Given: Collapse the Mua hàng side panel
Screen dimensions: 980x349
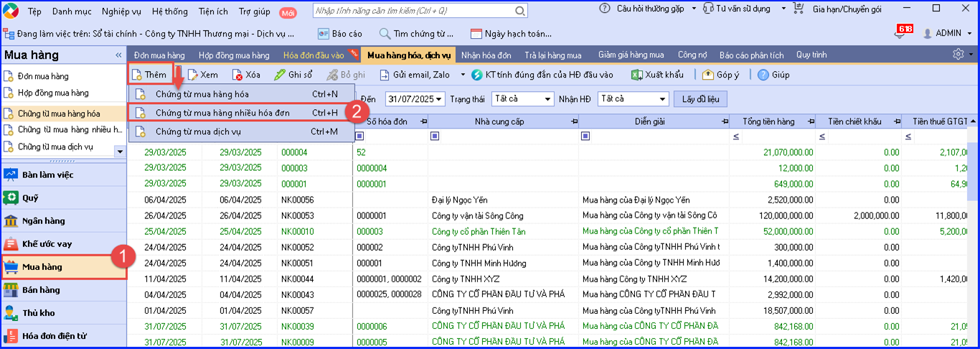Looking at the screenshot, I should 118,55.
